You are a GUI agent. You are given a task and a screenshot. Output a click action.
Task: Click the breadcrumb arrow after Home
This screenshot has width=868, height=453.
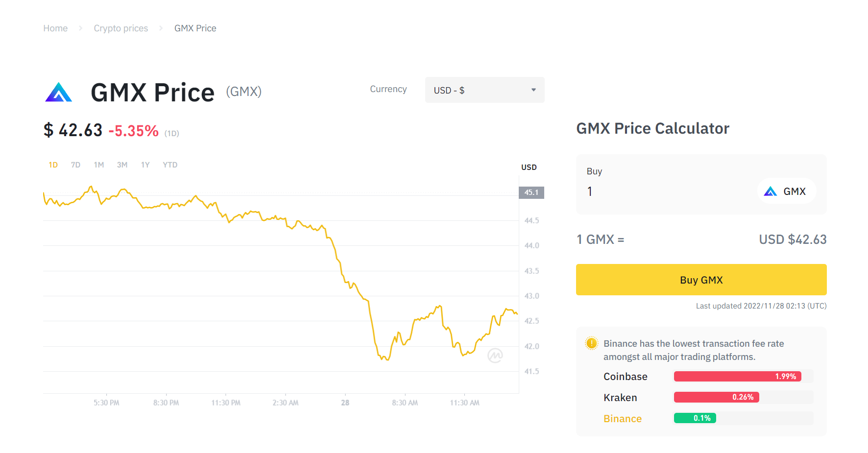tap(81, 28)
